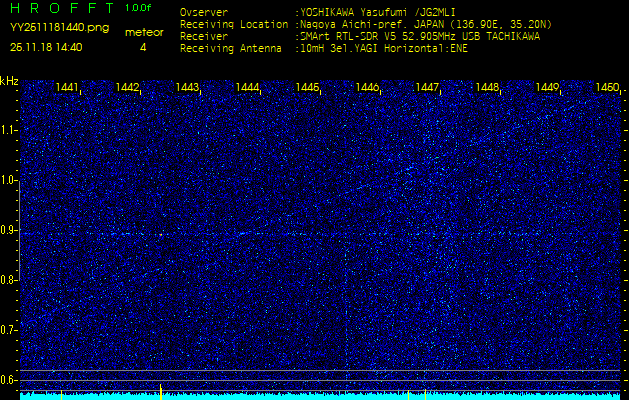Click the kHz unit label

[x=9, y=81]
